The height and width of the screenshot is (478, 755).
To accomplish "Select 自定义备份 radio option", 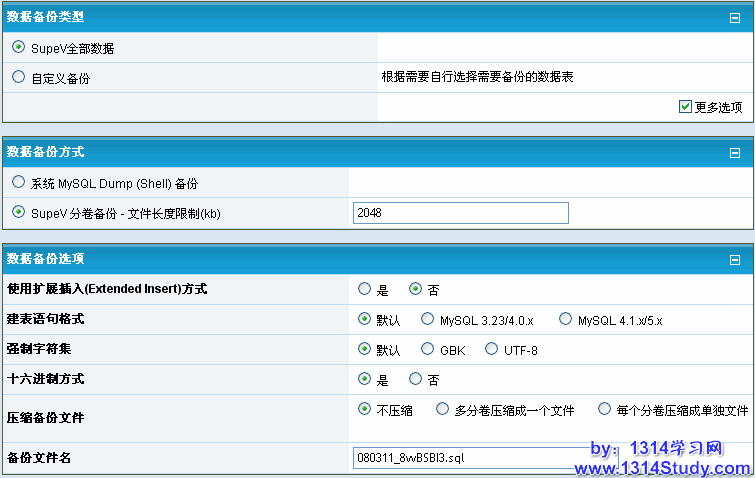I will click(x=19, y=77).
